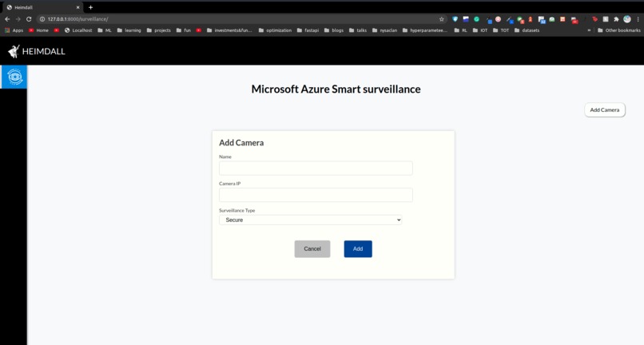644x345 pixels.
Task: Open the RL bookmarks folder
Action: tap(460, 30)
